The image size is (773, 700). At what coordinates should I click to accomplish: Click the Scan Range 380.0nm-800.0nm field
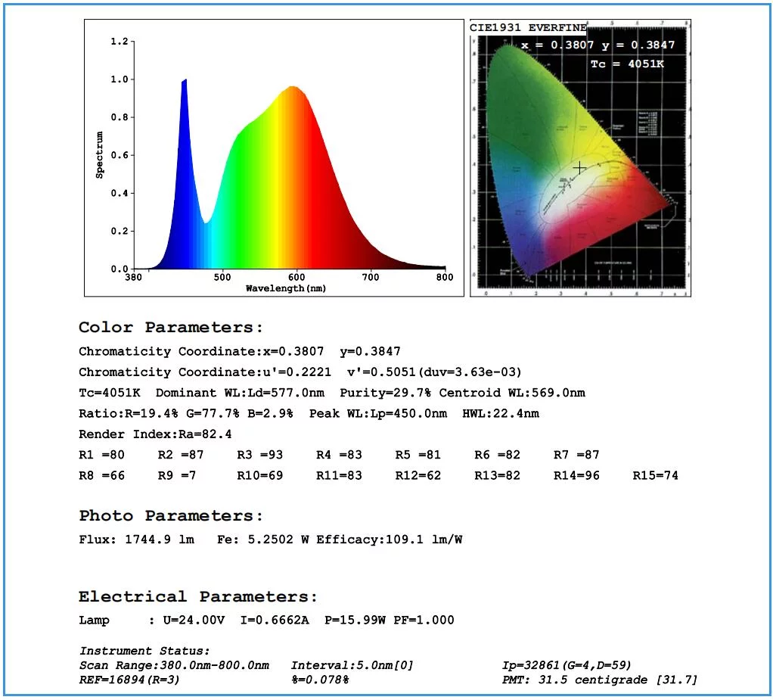point(174,665)
